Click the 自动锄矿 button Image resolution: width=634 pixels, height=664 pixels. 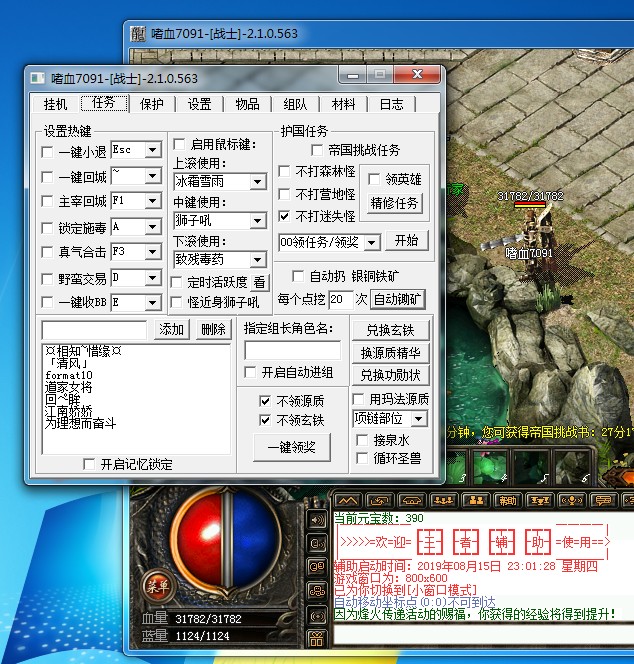pos(398,299)
